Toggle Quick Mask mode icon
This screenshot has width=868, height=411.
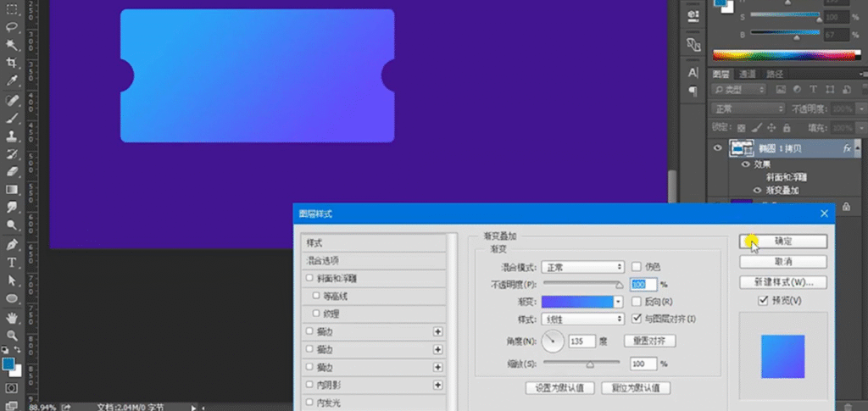(12, 388)
